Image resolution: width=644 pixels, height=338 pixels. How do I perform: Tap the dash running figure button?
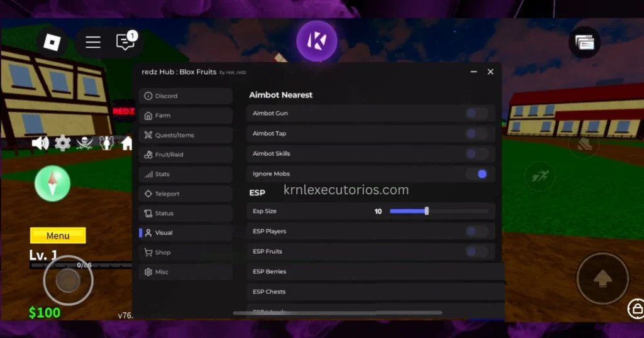tap(540, 177)
